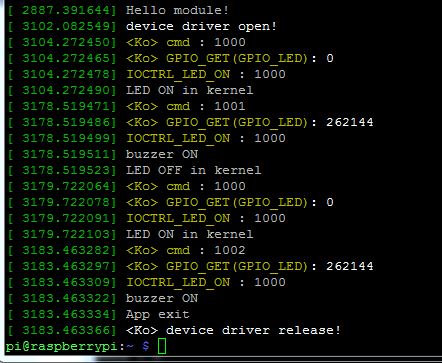Select the '<Ko> cmd : 1001' line
Screen dimensions: 442x363
tap(186, 106)
